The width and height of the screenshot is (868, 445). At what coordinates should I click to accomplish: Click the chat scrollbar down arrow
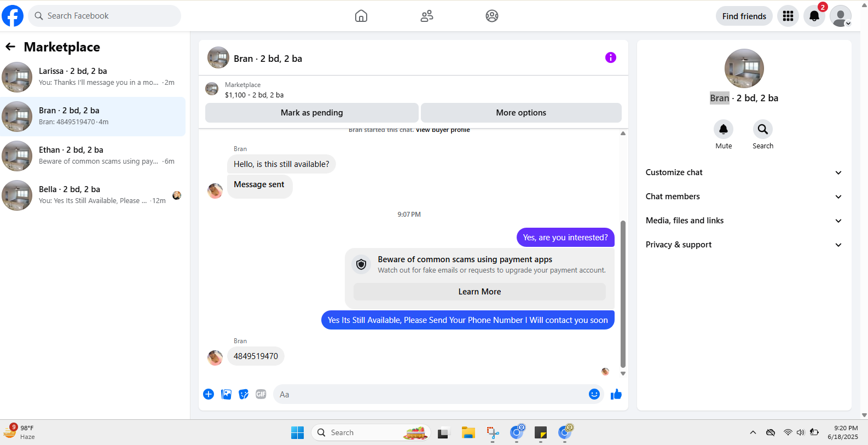pyautogui.click(x=623, y=373)
